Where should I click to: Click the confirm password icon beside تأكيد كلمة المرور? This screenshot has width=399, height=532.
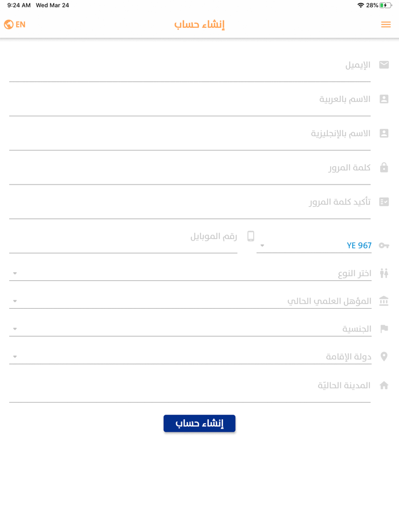[384, 201]
